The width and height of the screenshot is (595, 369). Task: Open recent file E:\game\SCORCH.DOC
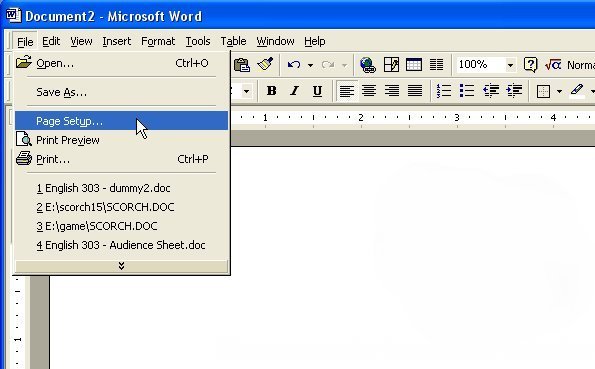pos(121,226)
